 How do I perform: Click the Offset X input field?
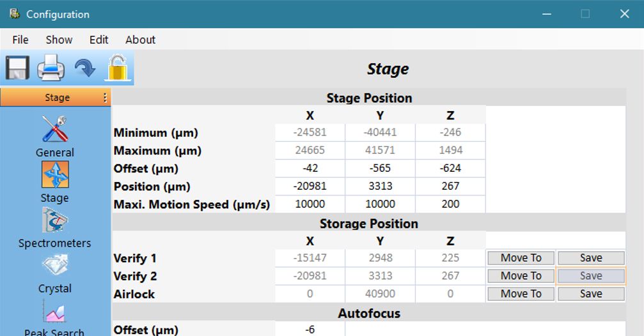310,169
